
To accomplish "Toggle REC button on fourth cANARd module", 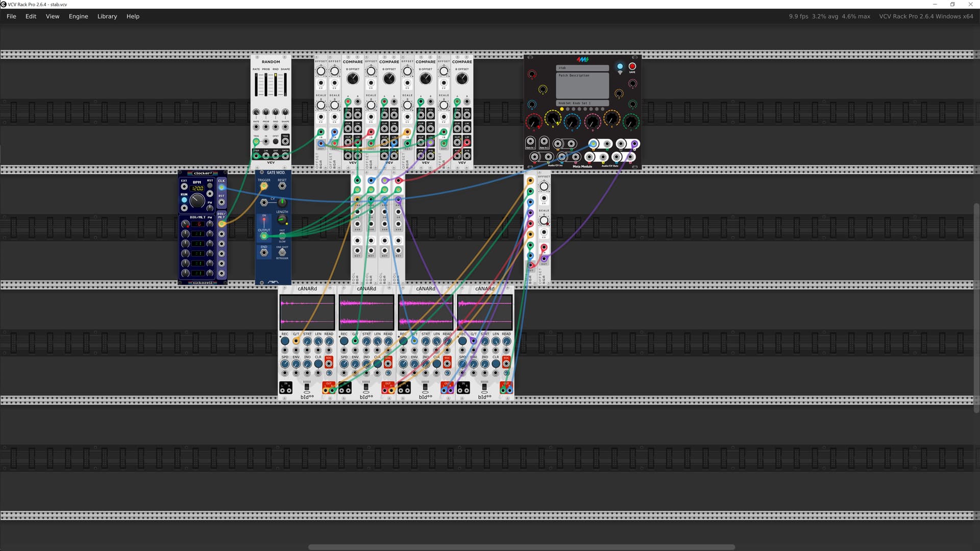I will point(462,341).
